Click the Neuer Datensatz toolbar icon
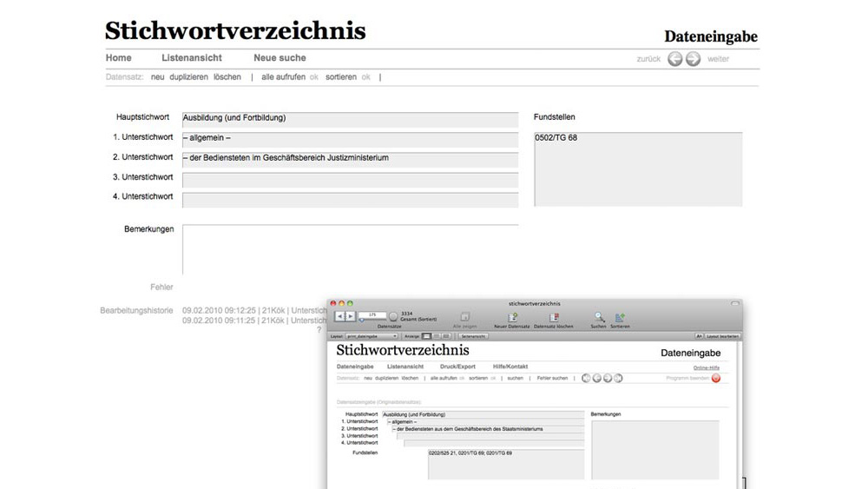 click(x=512, y=318)
